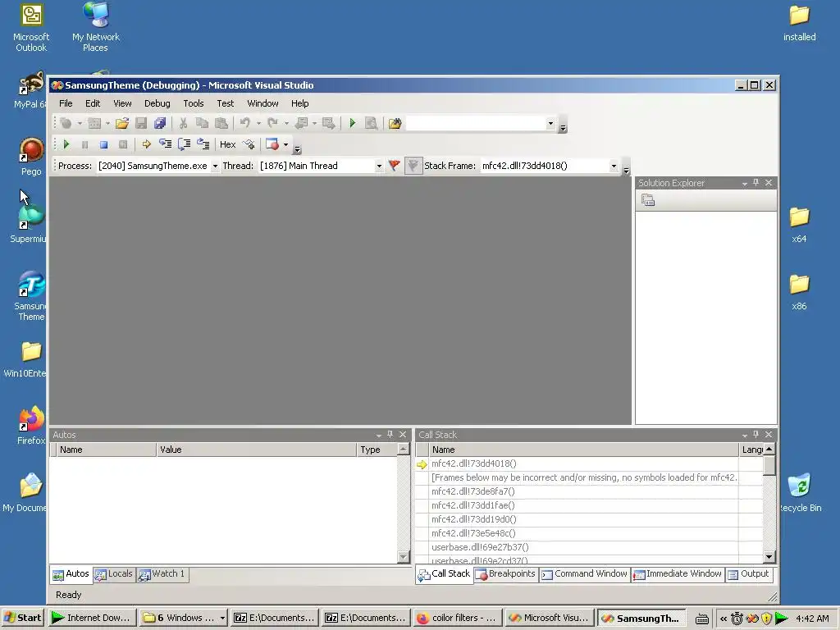The image size is (840, 630).
Task: Click the Autos Value column header
Action: point(256,450)
